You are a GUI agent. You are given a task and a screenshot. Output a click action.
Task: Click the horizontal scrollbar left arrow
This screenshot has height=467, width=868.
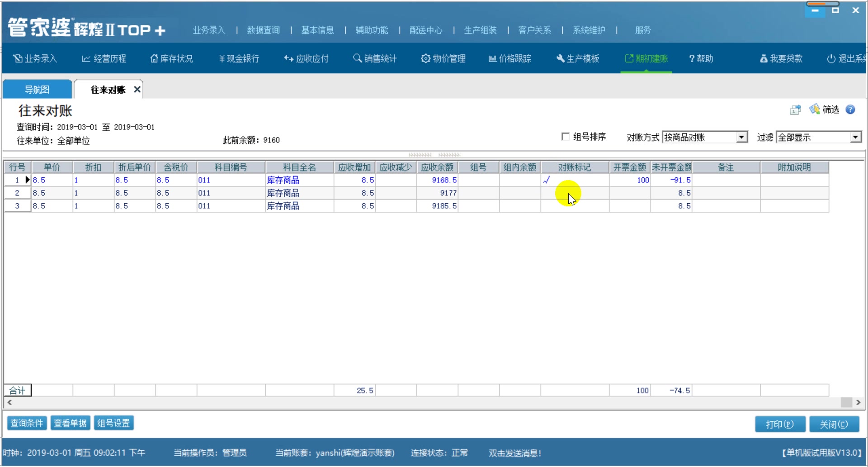pos(9,402)
